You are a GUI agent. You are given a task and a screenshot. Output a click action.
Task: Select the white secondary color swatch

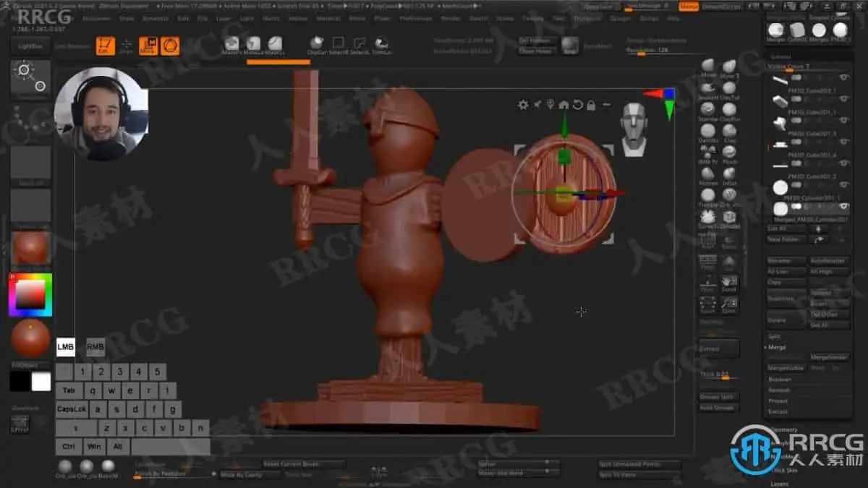tap(41, 382)
